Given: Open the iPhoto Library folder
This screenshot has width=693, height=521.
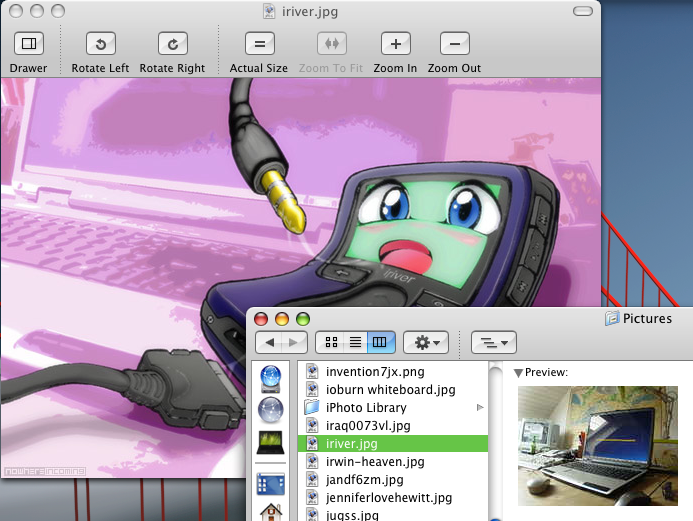Looking at the screenshot, I should tap(392, 407).
